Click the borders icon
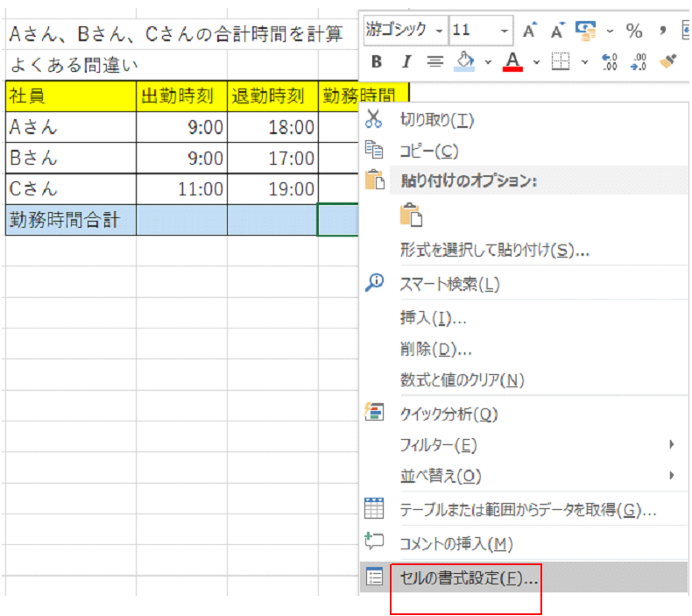692x616 pixels. point(561,61)
